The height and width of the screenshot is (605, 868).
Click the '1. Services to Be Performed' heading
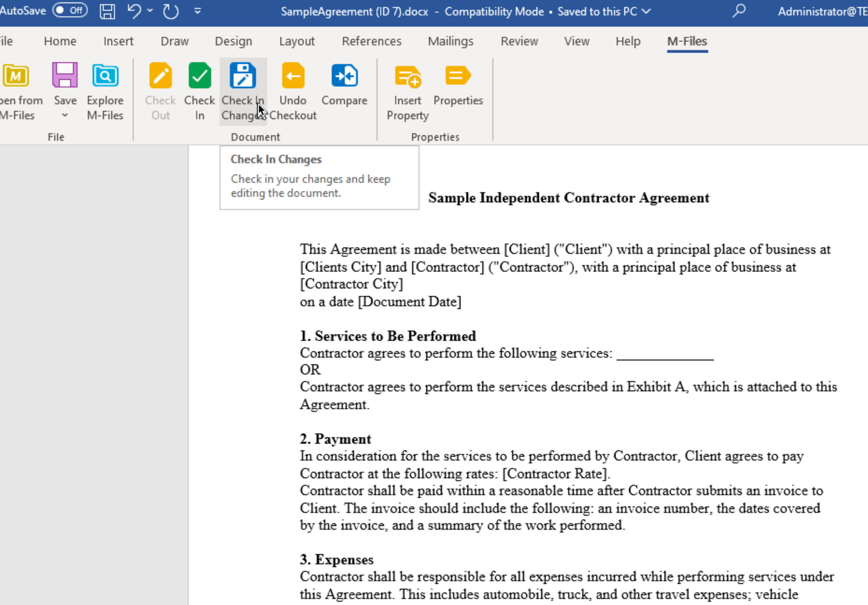click(x=388, y=336)
